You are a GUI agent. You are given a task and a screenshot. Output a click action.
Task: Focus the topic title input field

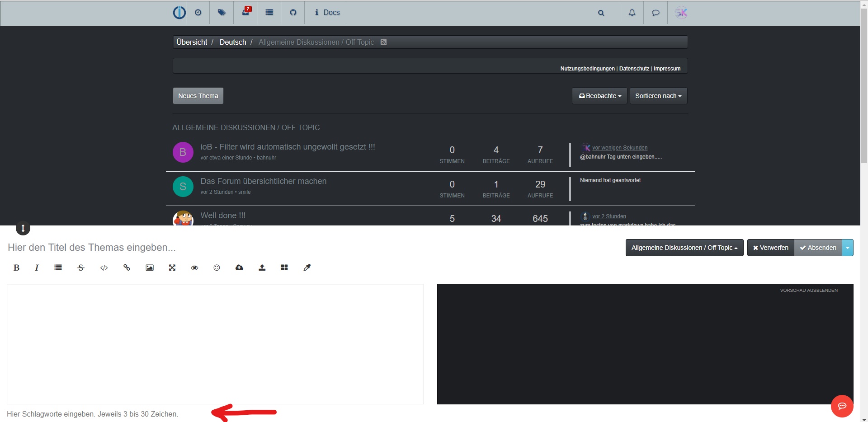312,248
